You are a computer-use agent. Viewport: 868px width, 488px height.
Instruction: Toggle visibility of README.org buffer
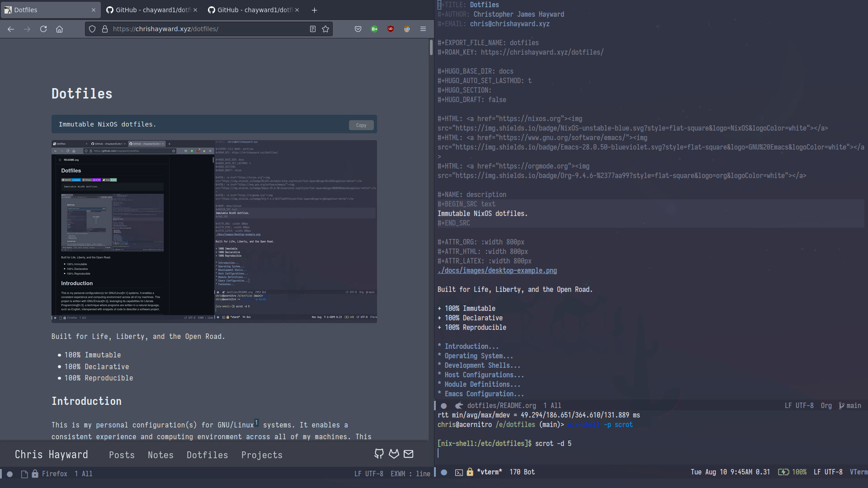pyautogui.click(x=443, y=405)
